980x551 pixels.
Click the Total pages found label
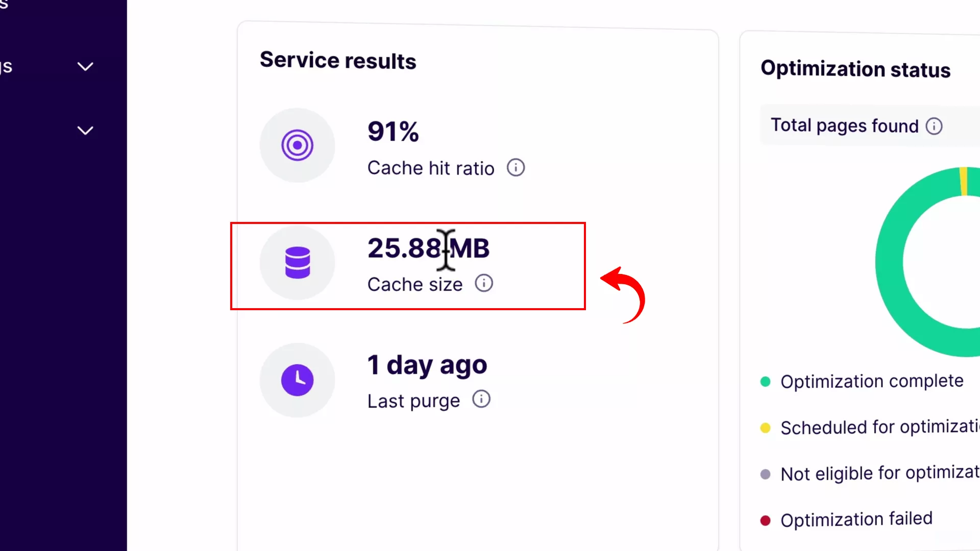point(845,126)
